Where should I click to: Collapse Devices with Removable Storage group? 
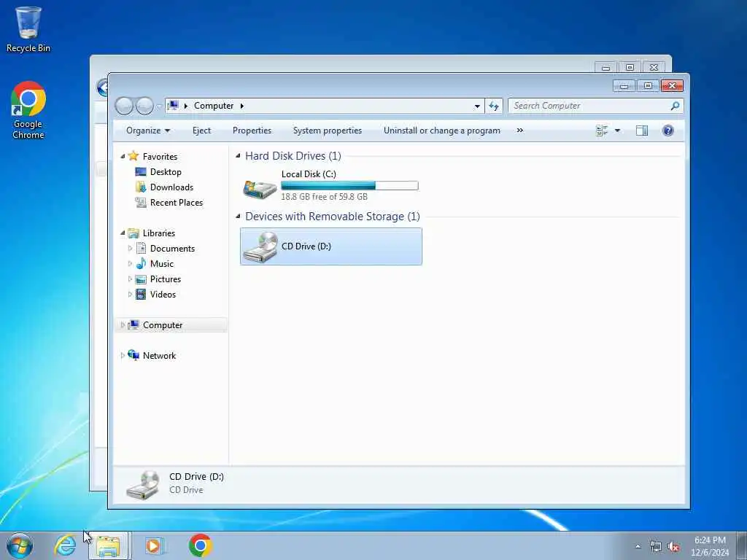click(238, 216)
